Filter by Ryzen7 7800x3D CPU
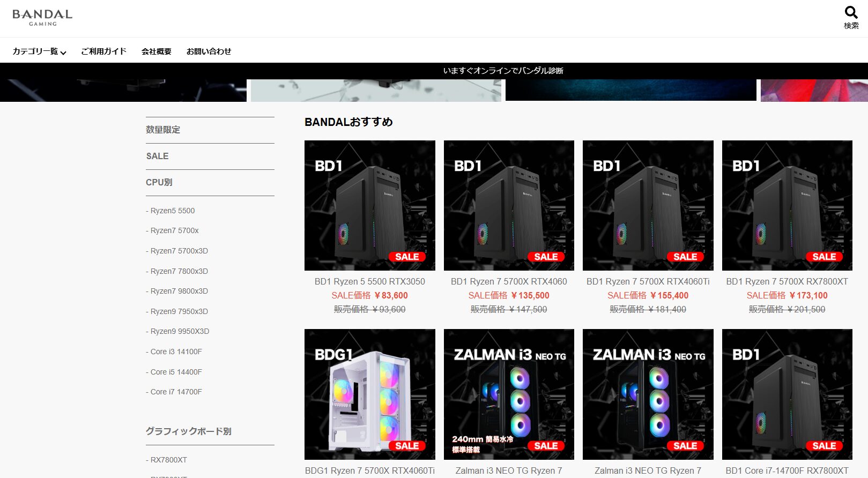The height and width of the screenshot is (478, 868). 177,271
